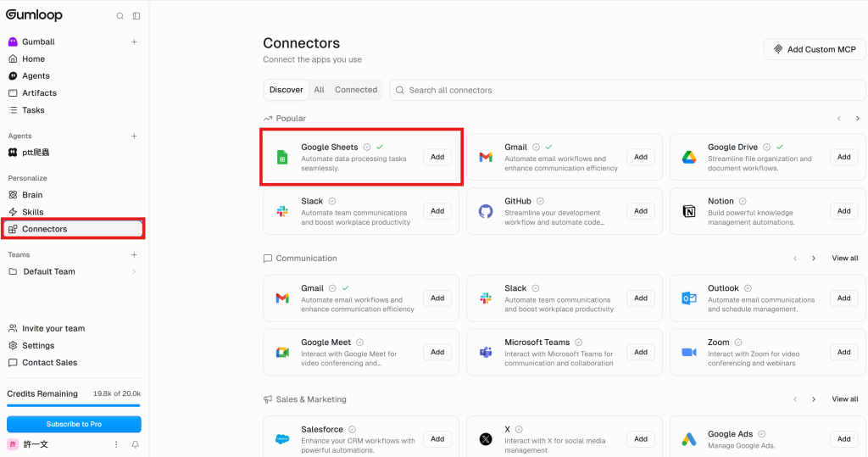Viewport: 868px width, 457px height.
Task: Add the Notion connector
Action: pyautogui.click(x=843, y=211)
